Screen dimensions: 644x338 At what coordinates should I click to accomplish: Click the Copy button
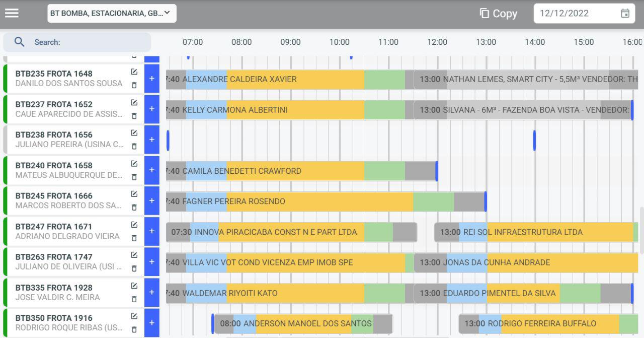coord(499,14)
